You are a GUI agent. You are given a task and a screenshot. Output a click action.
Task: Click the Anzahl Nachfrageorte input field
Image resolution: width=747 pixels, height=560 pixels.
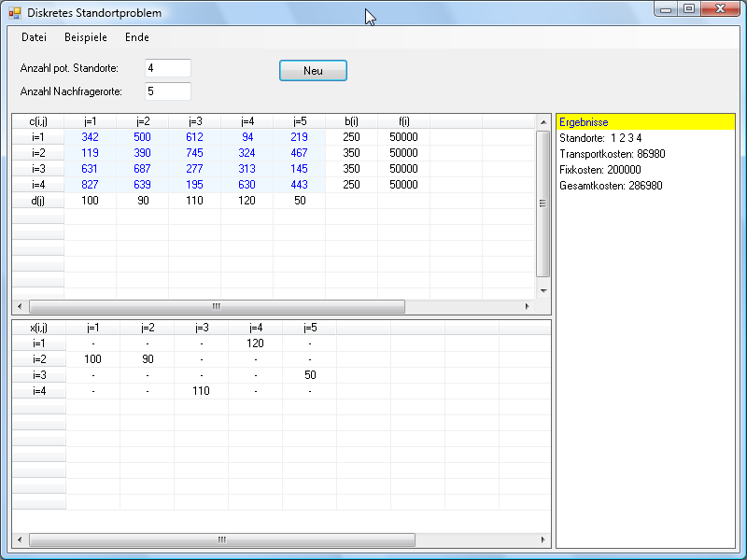pyautogui.click(x=168, y=91)
